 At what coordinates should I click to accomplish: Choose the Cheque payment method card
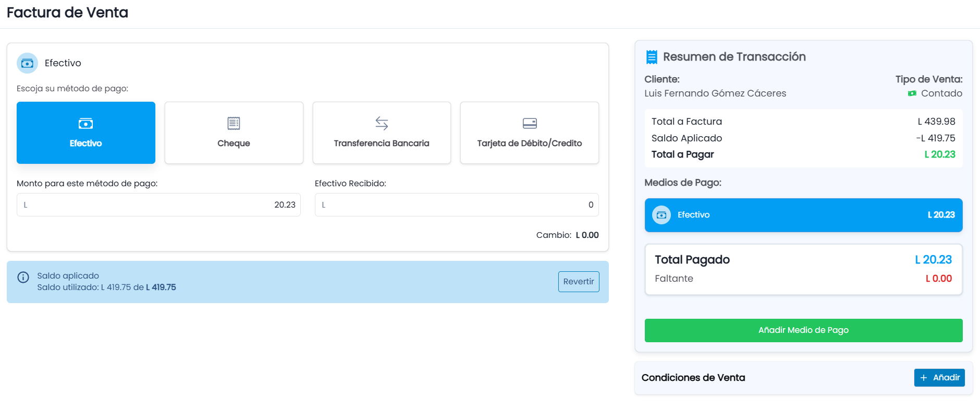[x=234, y=133]
